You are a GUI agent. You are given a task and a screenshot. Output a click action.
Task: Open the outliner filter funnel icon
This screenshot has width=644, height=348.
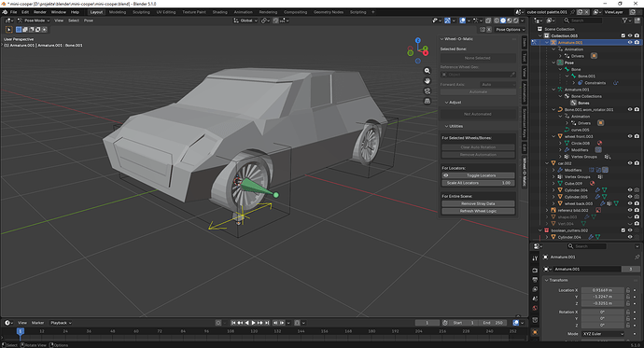[x=624, y=21]
